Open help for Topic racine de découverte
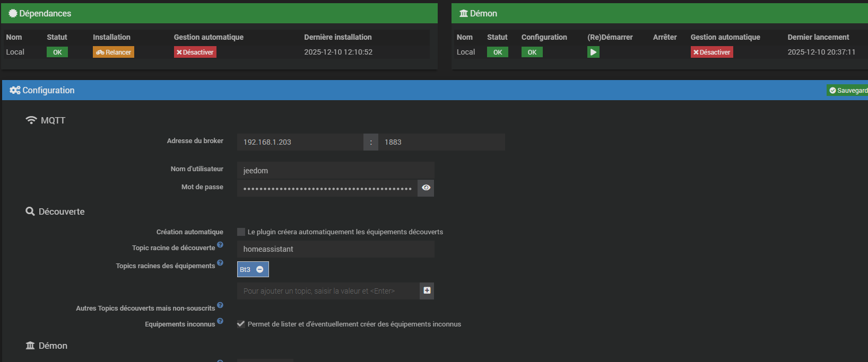868x362 pixels. click(x=220, y=245)
